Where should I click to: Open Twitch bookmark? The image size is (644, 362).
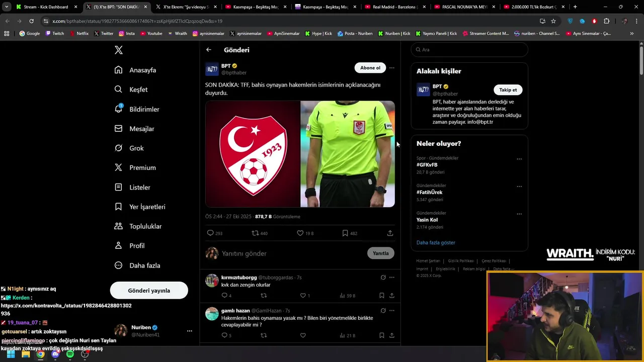(55, 34)
